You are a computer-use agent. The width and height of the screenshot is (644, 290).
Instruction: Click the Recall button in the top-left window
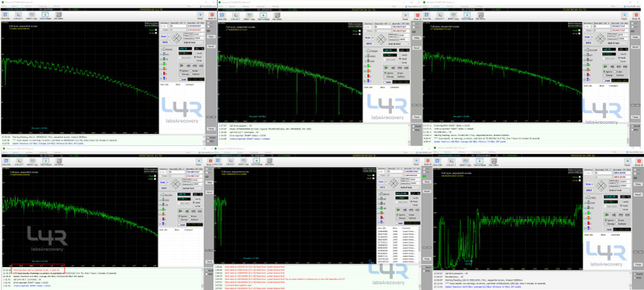click(x=211, y=47)
